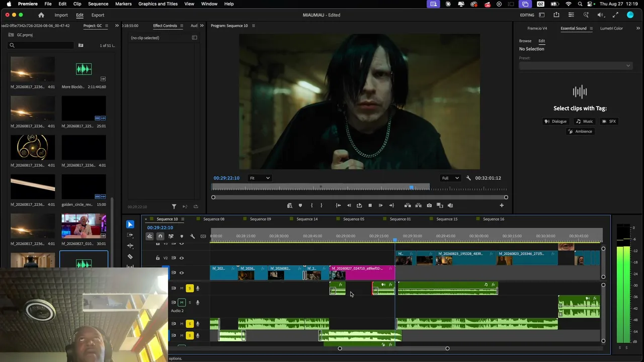Tag clips as Ambience
This screenshot has height=362, width=644.
click(580, 131)
